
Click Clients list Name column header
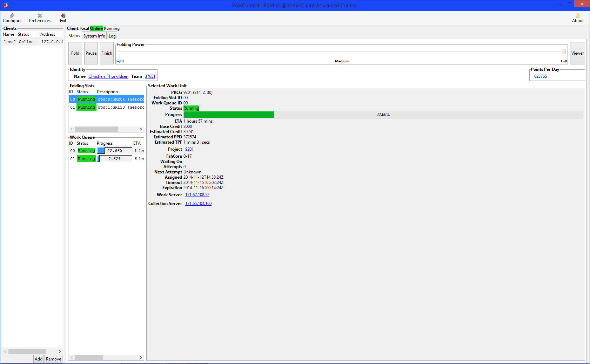8,34
